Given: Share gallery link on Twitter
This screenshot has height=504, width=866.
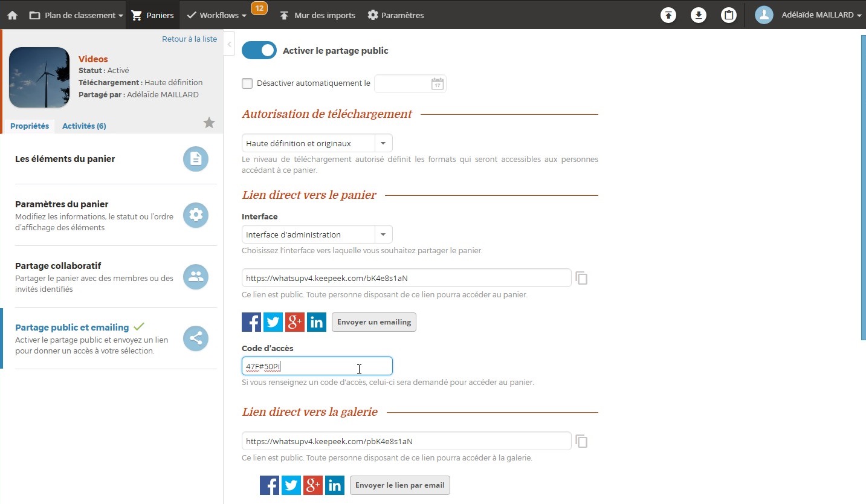Looking at the screenshot, I should pyautogui.click(x=291, y=485).
